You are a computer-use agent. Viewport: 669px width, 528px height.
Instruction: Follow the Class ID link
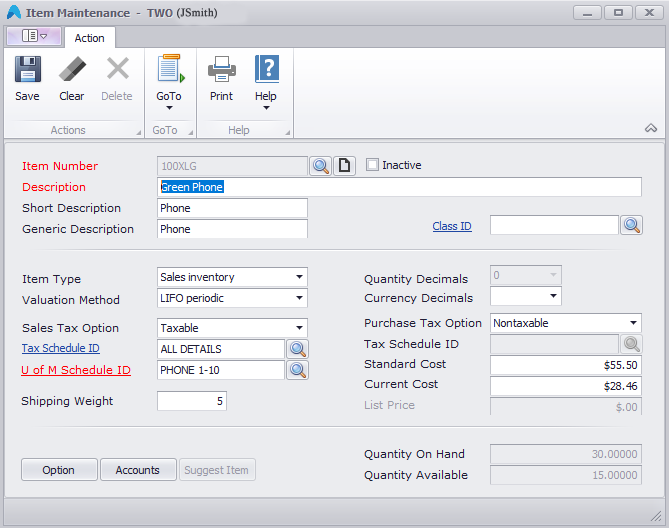452,226
